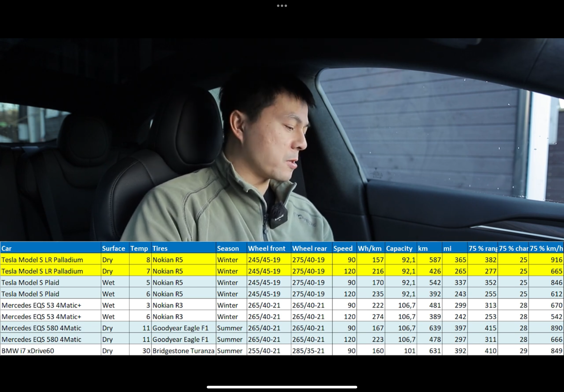
Task: Click the '426' km value
Action: (429, 271)
